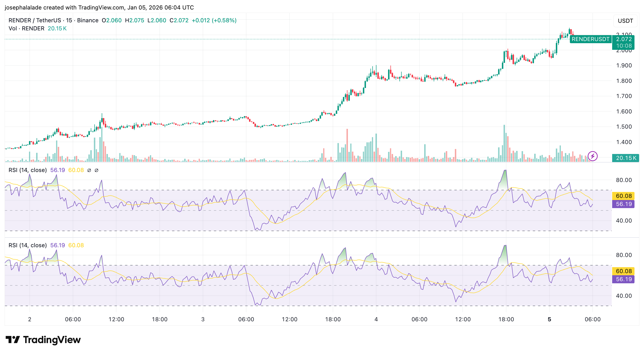Click the 2.072 current price label

624,39
